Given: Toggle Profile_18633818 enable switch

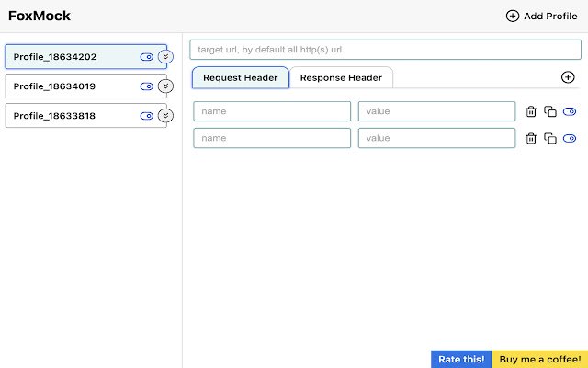Looking at the screenshot, I should pyautogui.click(x=147, y=116).
